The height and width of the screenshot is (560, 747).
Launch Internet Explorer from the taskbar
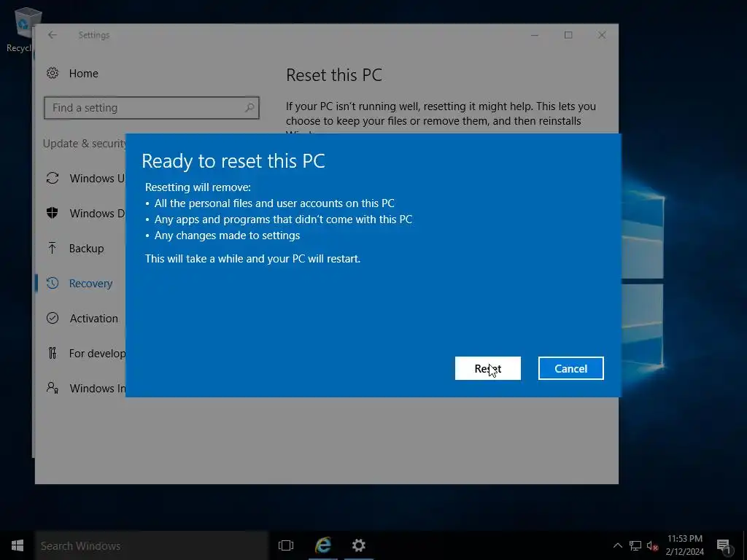[323, 545]
